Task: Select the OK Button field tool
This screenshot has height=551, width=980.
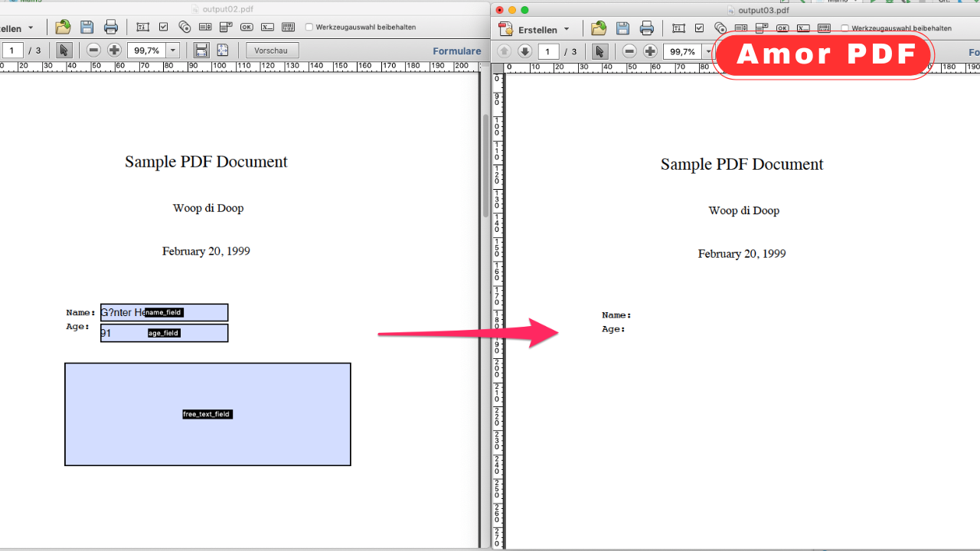Action: [247, 27]
